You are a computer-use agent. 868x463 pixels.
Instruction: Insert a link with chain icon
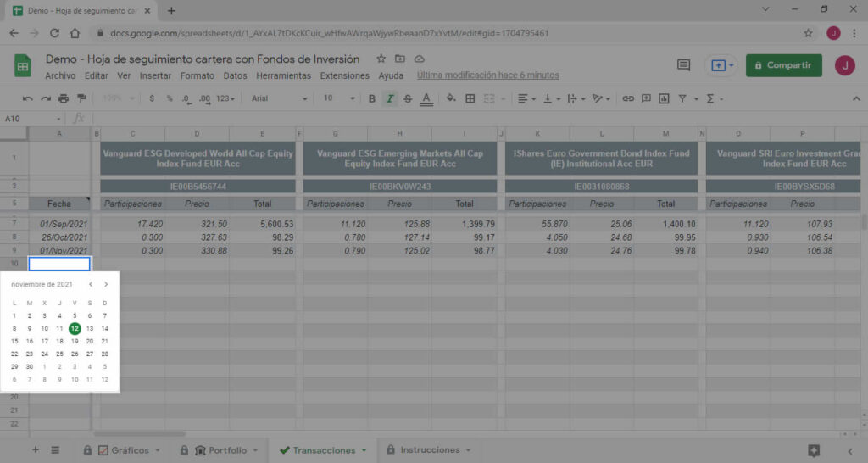point(628,98)
